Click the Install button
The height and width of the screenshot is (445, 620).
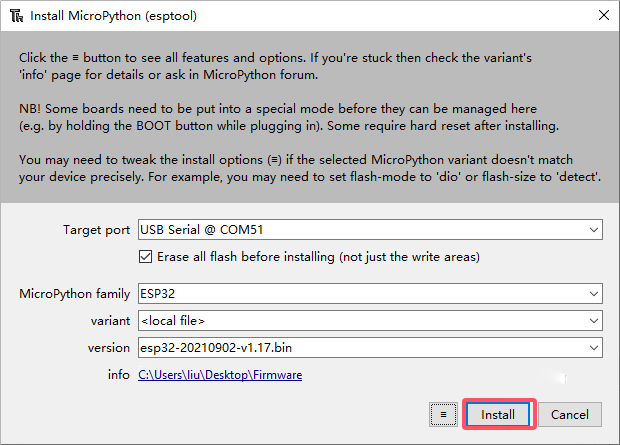pyautogui.click(x=498, y=415)
